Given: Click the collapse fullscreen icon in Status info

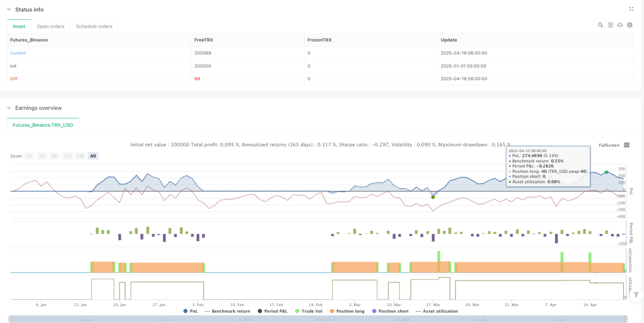Looking at the screenshot, I should (x=631, y=9).
